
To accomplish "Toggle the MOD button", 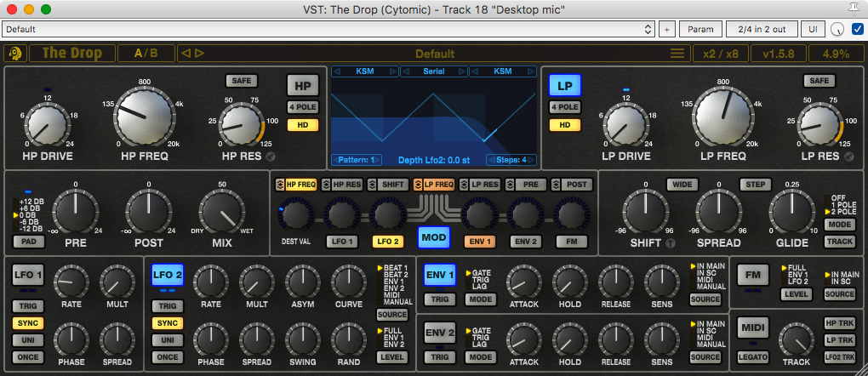I will 434,237.
